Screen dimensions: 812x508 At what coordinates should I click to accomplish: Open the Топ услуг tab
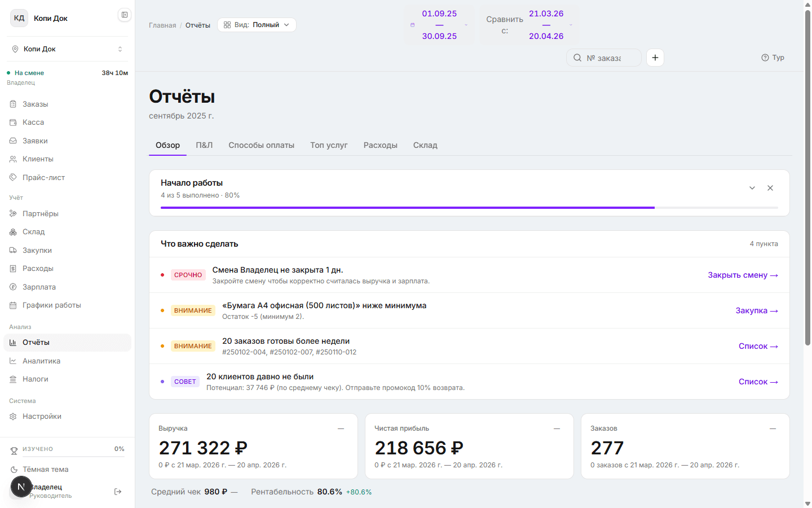pyautogui.click(x=329, y=145)
